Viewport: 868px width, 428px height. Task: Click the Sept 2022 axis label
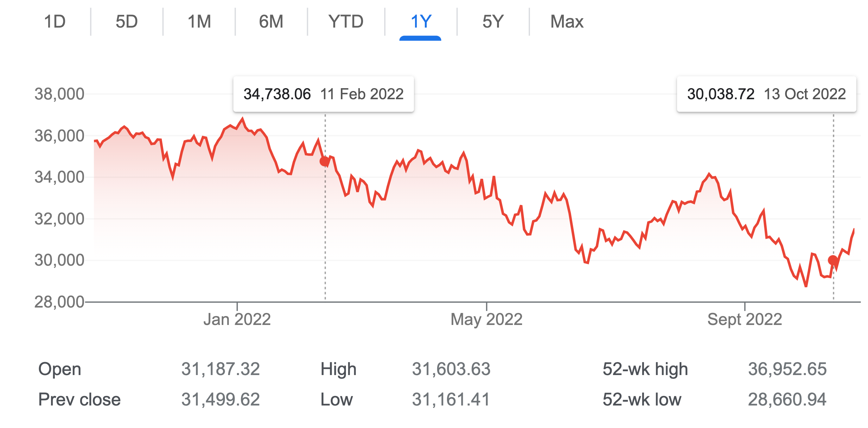click(x=744, y=319)
